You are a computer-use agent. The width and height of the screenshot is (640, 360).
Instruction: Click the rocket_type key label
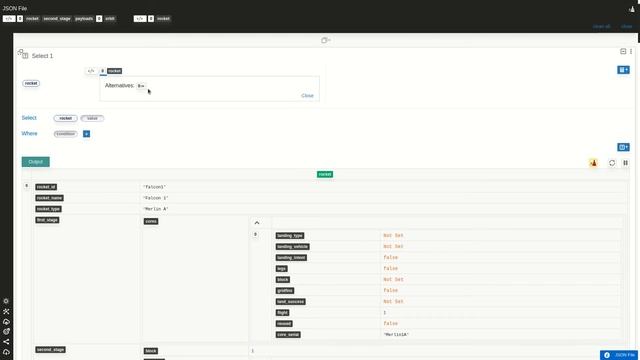pos(49,209)
